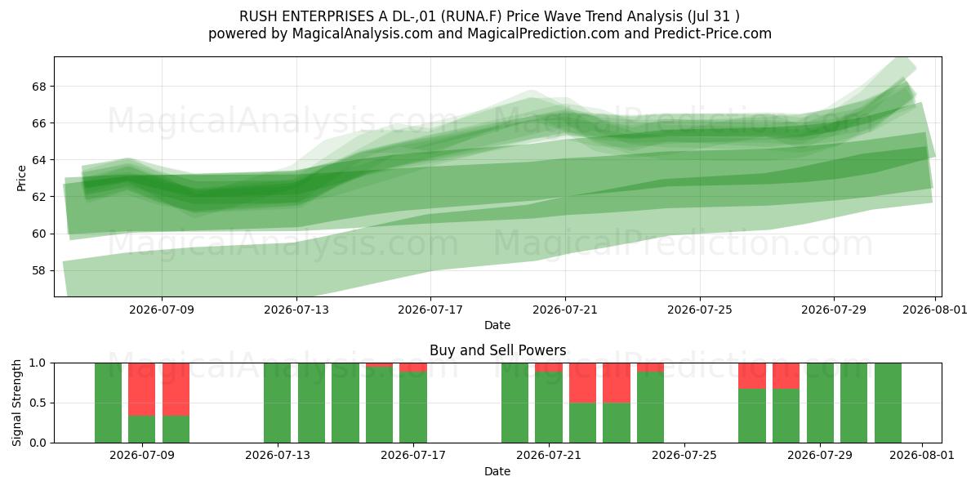Select the red sell segment of the July 22 bar
980x490 pixels.
(x=582, y=383)
